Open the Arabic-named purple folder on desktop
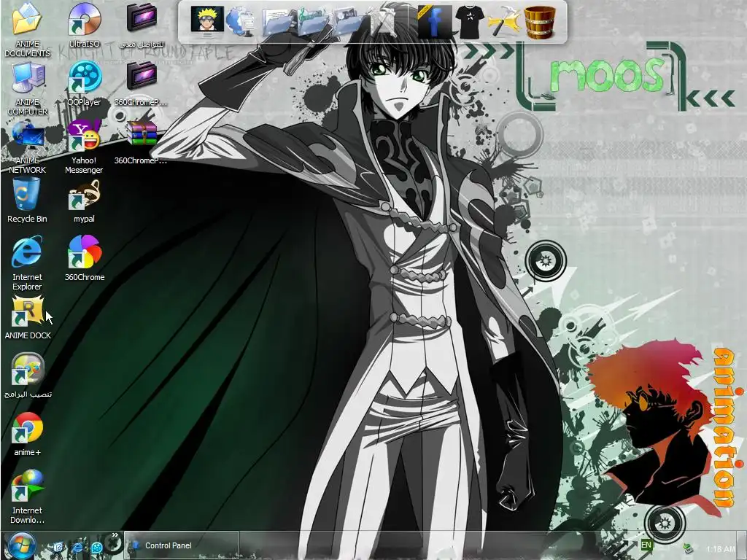The height and width of the screenshot is (560, 747). pos(142,19)
